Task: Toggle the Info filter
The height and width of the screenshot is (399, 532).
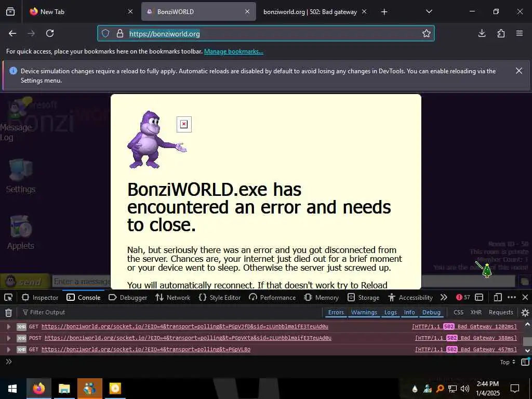Action: [409, 312]
